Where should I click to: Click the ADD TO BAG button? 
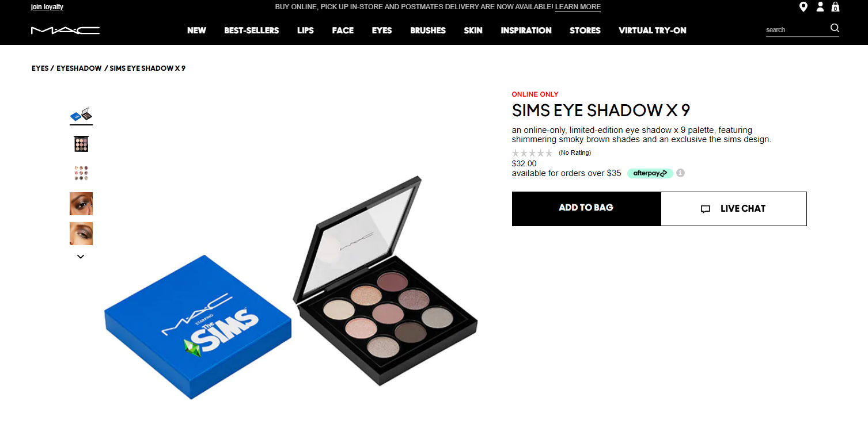click(586, 208)
